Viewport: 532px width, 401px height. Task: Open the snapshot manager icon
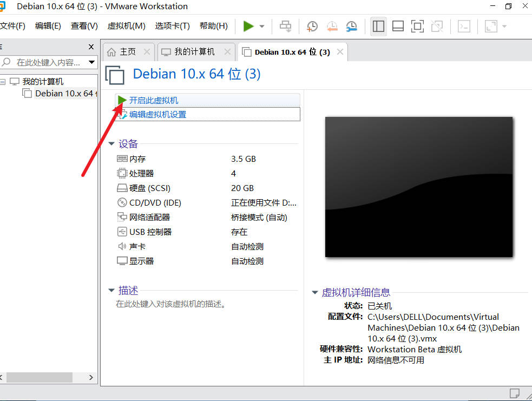pos(352,26)
